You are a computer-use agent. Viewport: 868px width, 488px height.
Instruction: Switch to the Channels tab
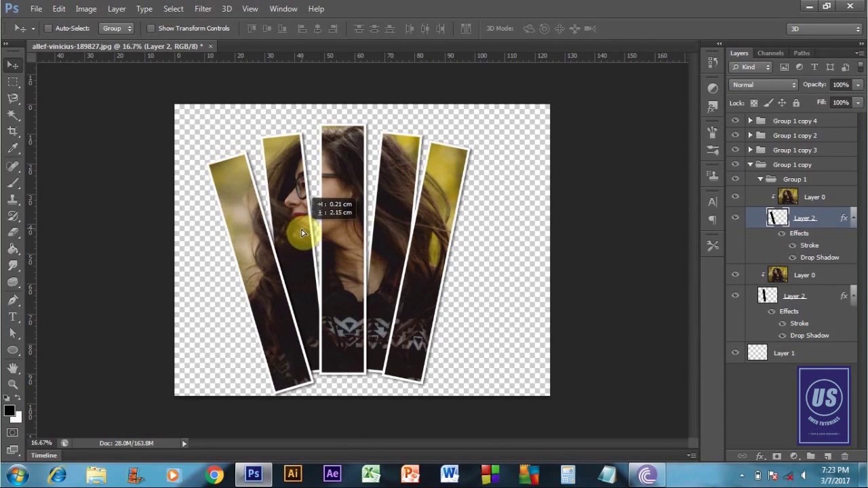[770, 53]
